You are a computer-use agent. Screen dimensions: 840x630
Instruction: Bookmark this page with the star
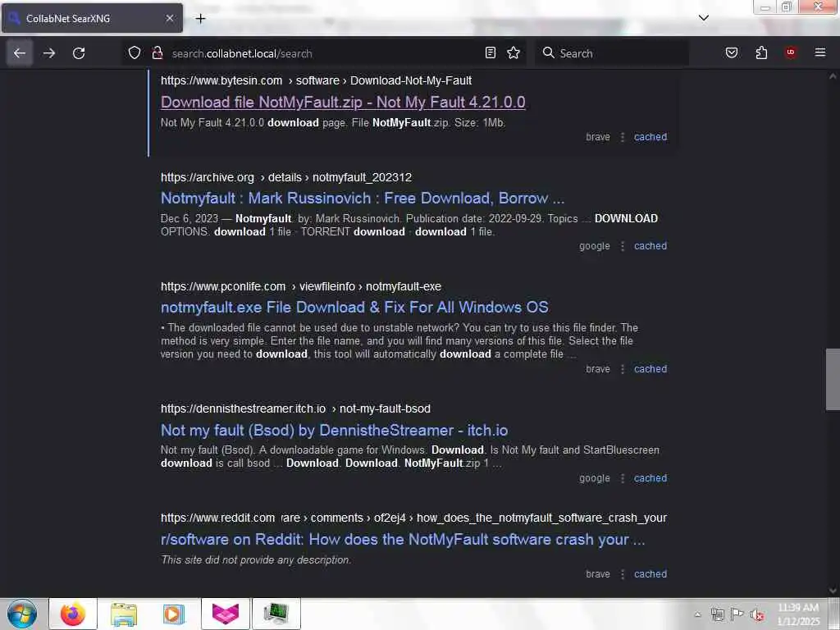point(514,52)
